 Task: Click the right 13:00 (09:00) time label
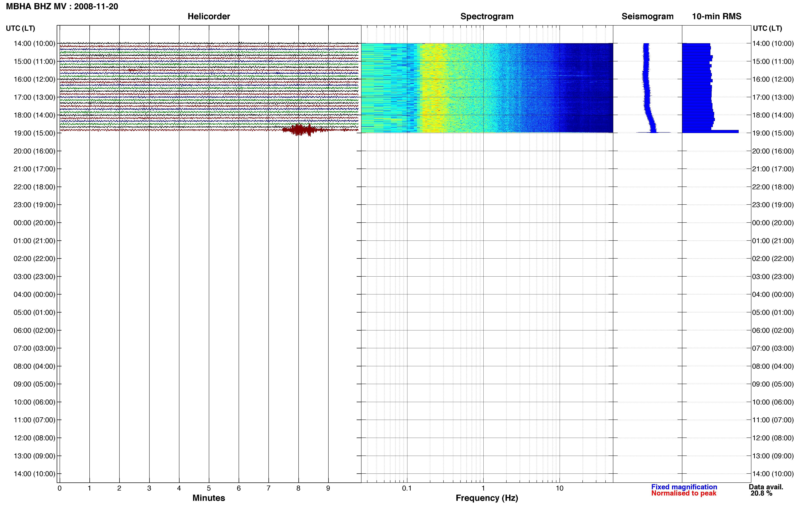(x=773, y=456)
